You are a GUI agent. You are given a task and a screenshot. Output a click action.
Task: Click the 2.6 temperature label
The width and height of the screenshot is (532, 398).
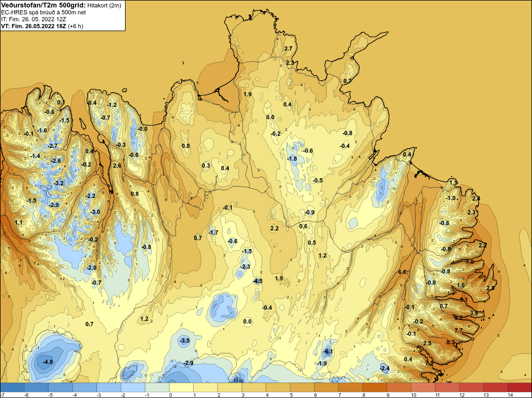117,165
